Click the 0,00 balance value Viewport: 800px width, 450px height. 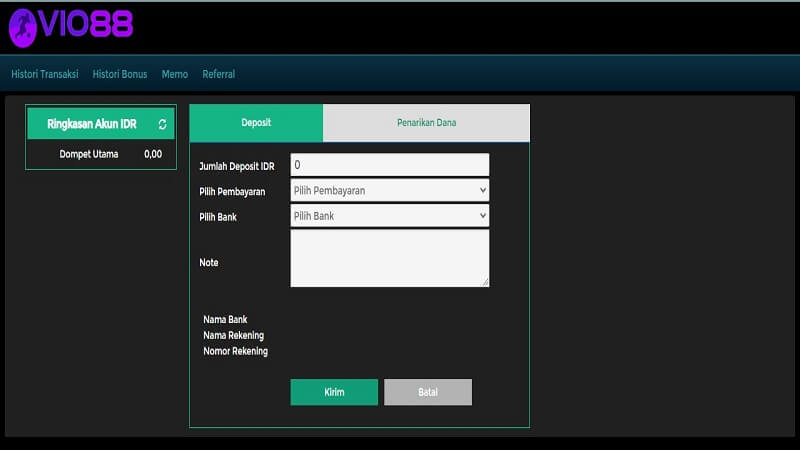pyautogui.click(x=153, y=154)
